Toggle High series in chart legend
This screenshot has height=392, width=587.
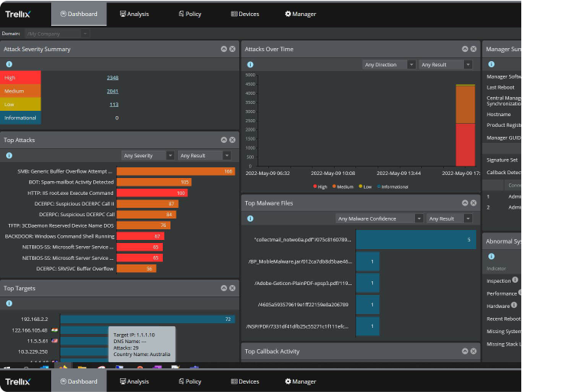click(320, 186)
